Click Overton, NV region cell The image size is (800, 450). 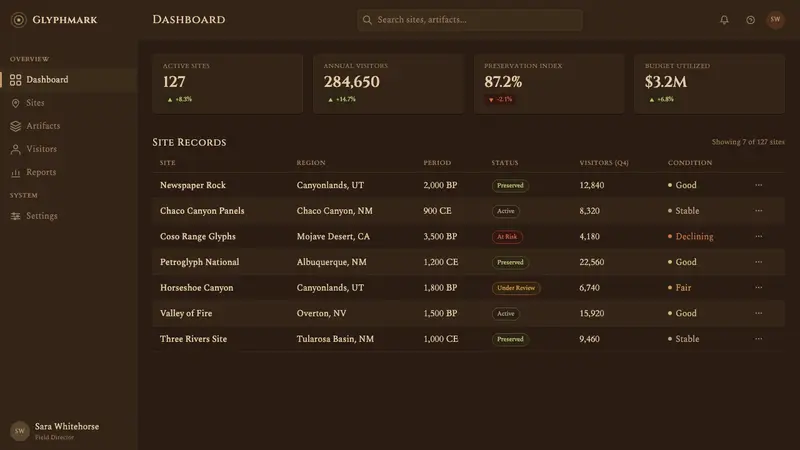pyautogui.click(x=321, y=313)
